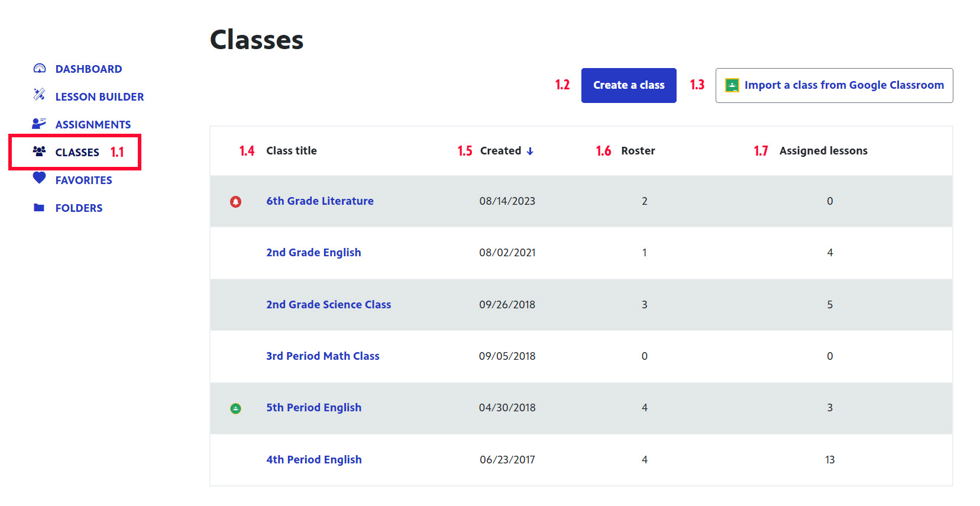Click the Assignments person icon

pos(39,124)
